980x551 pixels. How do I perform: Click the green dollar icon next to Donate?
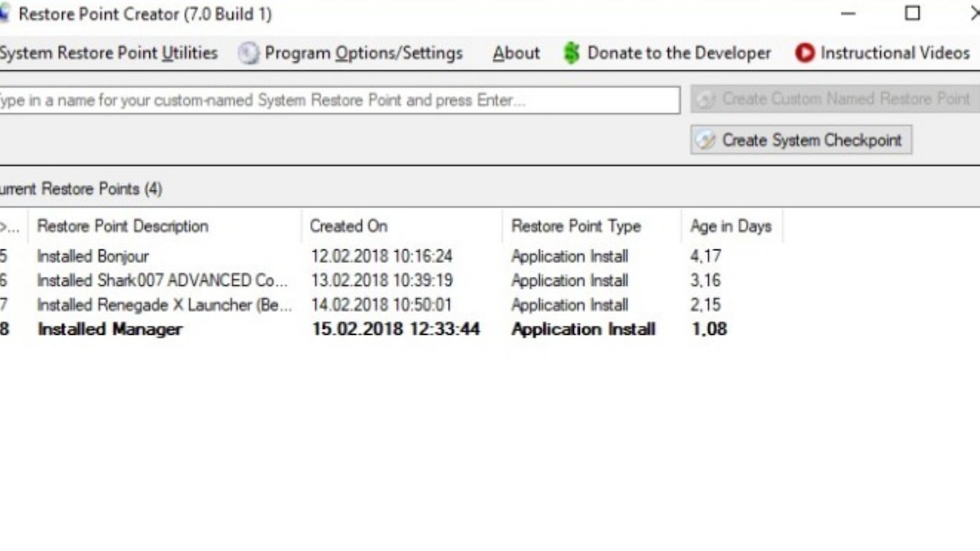coord(573,53)
